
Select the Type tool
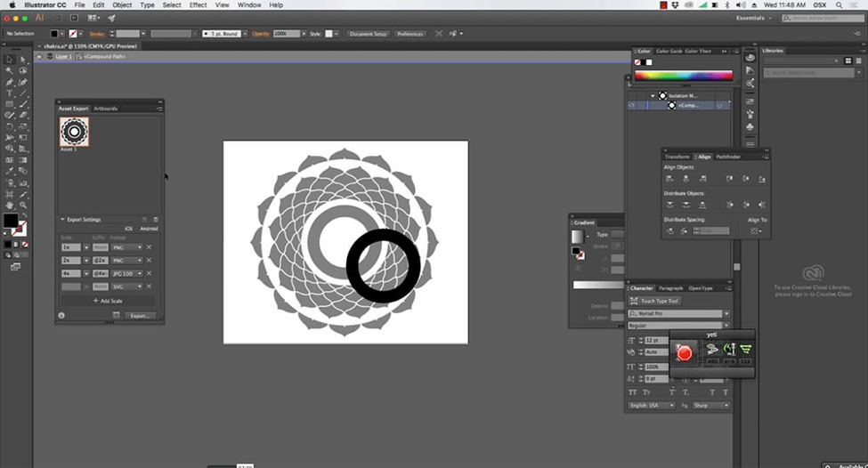[x=10, y=93]
